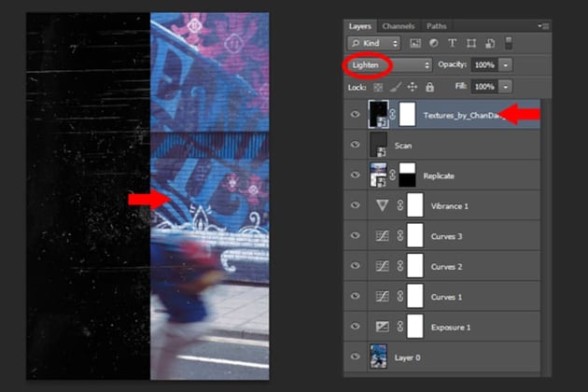Filter for shape layers icon
The image size is (588, 392).
click(471, 44)
